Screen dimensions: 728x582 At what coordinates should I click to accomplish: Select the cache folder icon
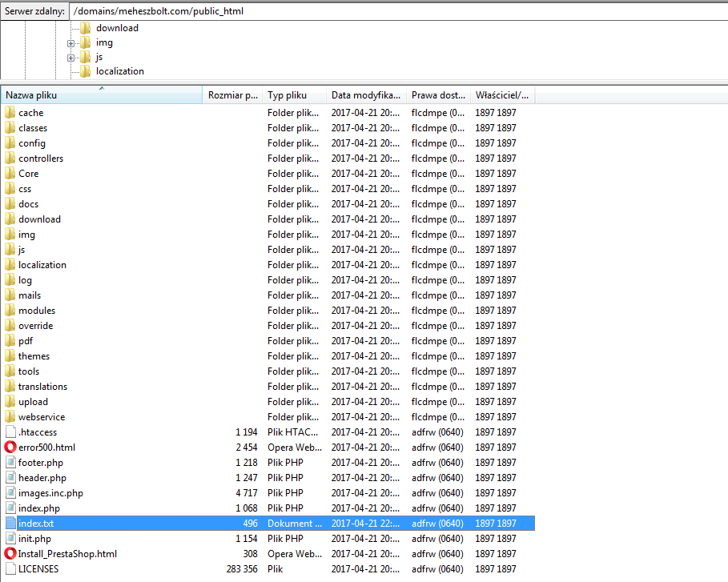point(10,112)
